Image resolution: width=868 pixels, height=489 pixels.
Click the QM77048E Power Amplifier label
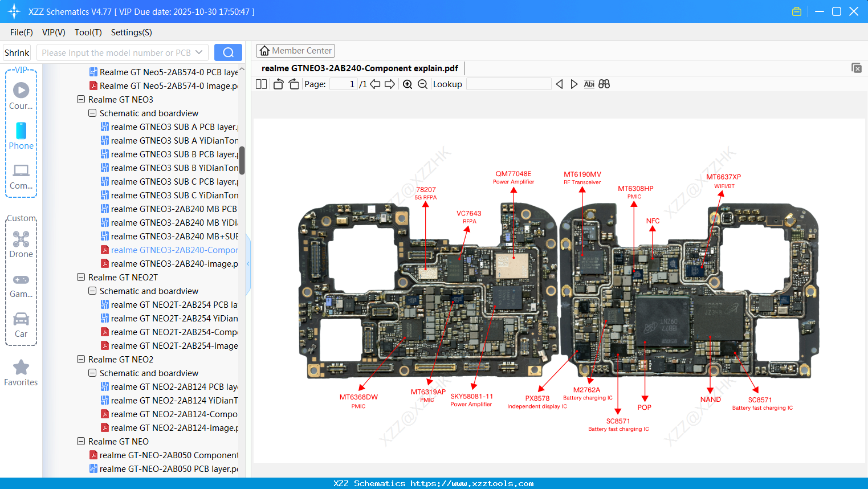coord(514,177)
